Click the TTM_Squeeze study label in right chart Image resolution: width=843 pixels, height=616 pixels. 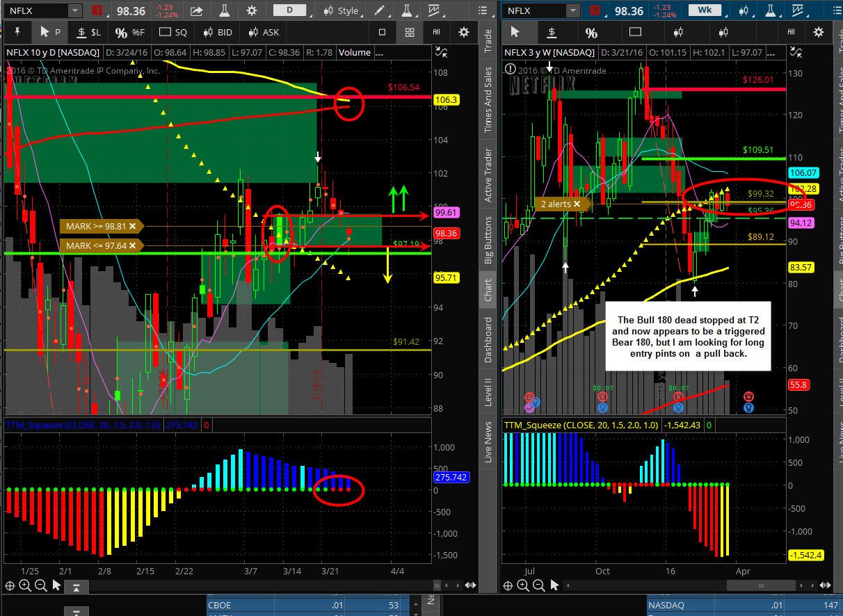(581, 424)
